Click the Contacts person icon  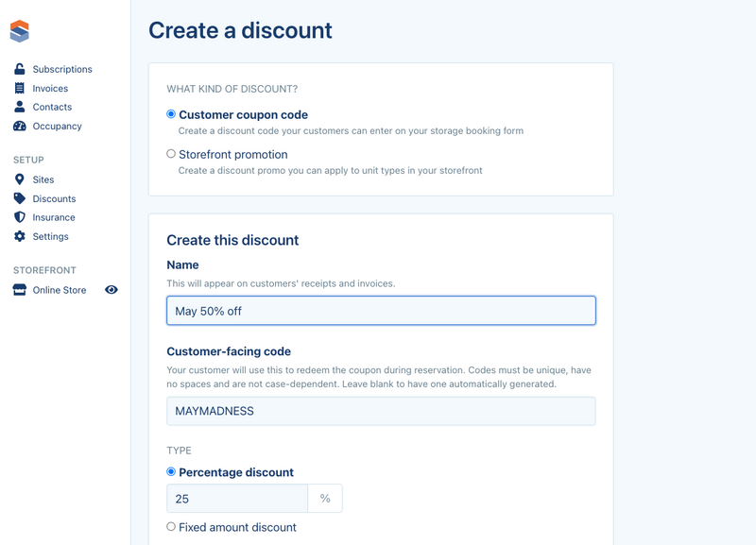[x=19, y=107]
